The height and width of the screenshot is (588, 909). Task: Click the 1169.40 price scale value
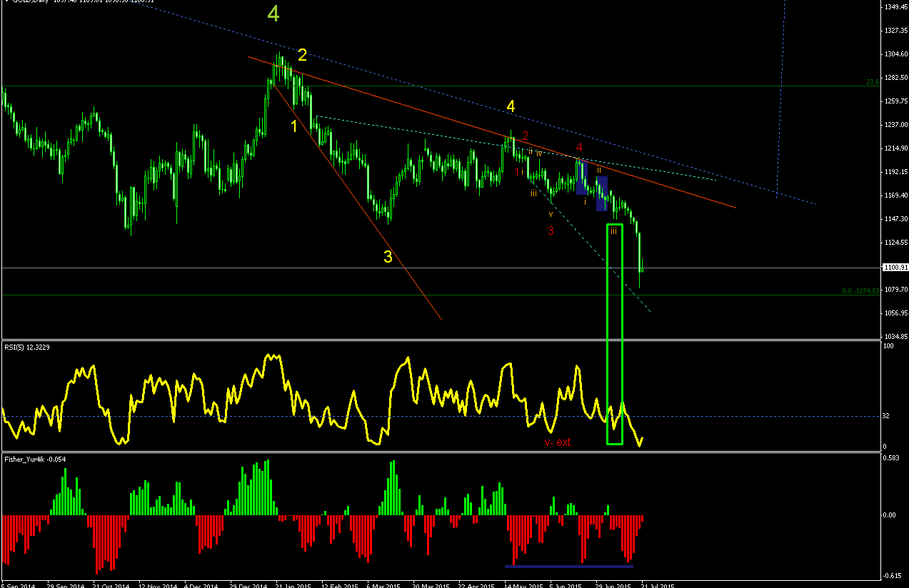point(895,196)
